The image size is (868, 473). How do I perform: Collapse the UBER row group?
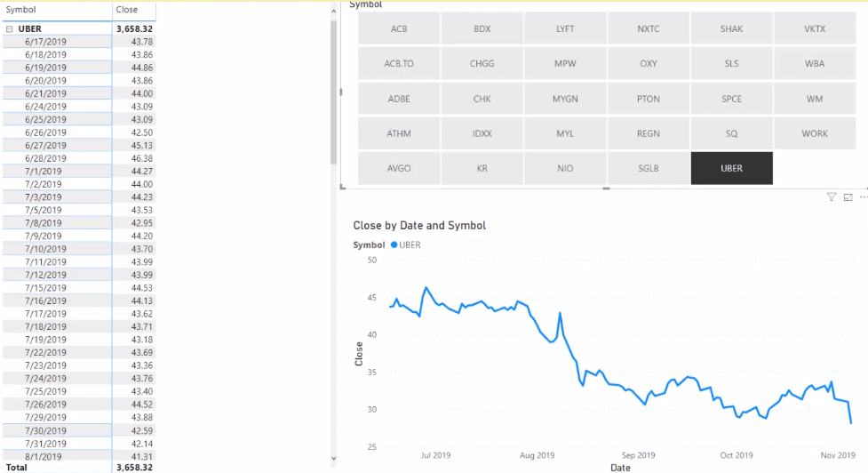10,28
